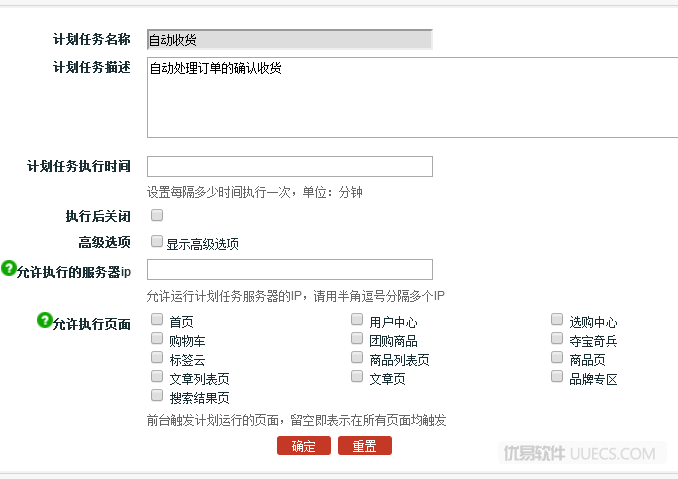
Task: Toggle the 文章列表页 checkbox
Action: coord(157,376)
